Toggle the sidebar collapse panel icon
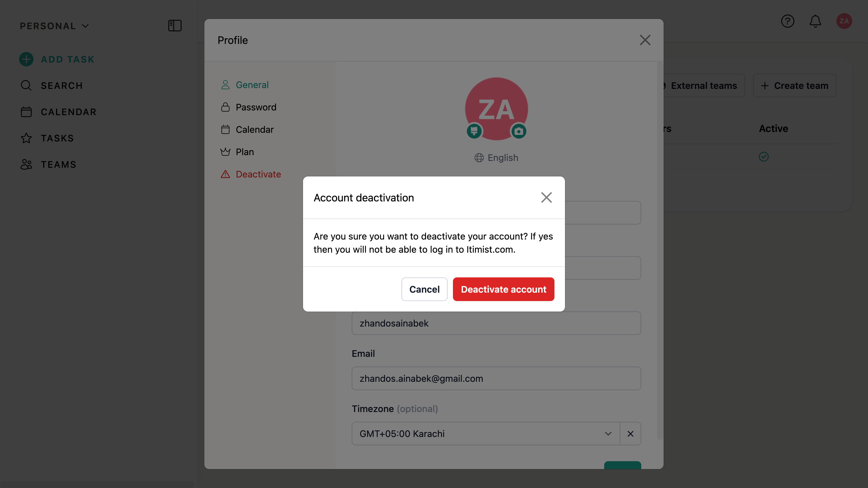Screen dimensions: 868x488 point(175,26)
